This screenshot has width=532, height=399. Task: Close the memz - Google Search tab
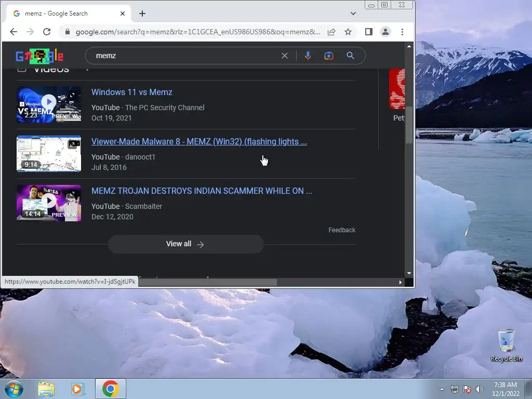(123, 14)
